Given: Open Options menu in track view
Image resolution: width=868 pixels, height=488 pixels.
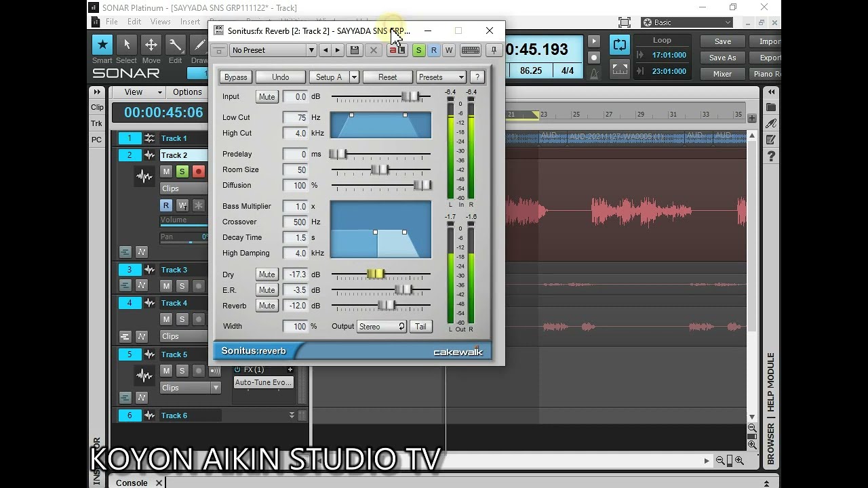Looking at the screenshot, I should point(187,92).
